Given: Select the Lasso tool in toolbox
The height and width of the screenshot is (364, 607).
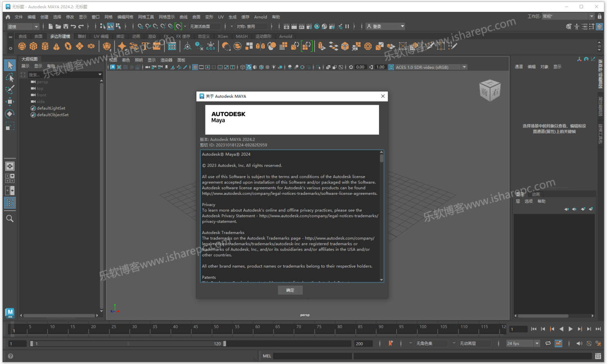Looking at the screenshot, I should [10, 77].
